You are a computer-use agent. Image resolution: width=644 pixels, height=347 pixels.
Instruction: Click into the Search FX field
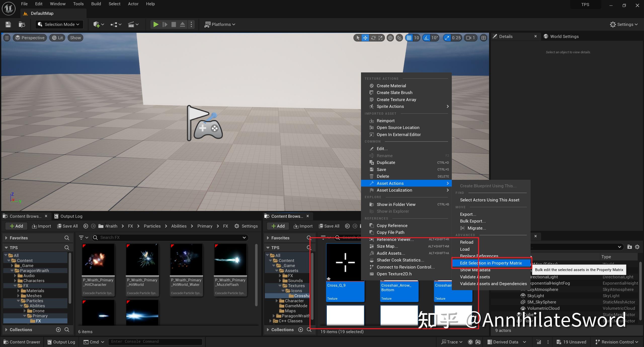170,237
